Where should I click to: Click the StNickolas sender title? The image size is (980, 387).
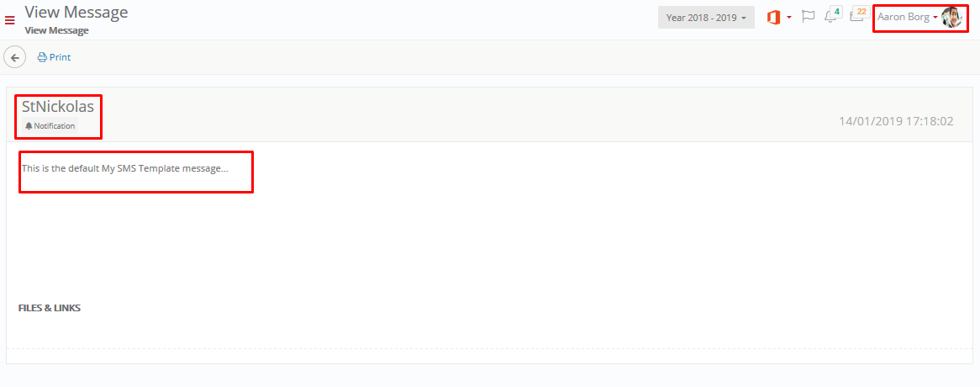tap(58, 106)
